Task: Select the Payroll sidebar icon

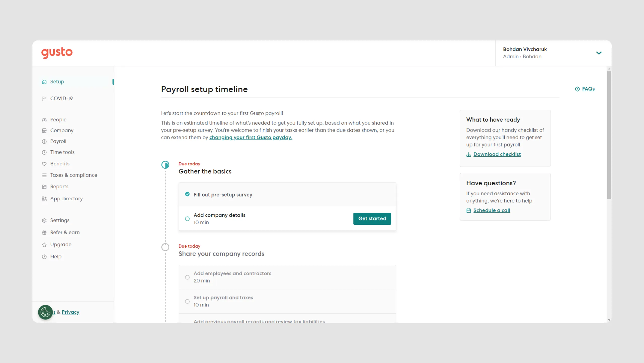Action: pyautogui.click(x=44, y=141)
